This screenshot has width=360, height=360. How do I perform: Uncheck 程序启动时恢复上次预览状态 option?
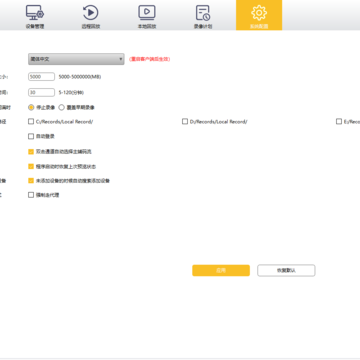(x=31, y=166)
